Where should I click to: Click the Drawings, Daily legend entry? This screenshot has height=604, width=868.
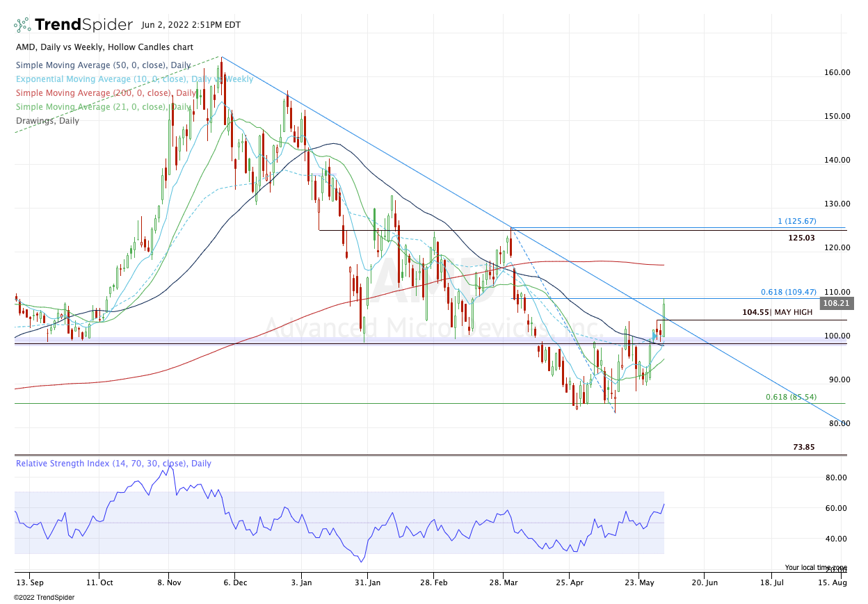[47, 120]
